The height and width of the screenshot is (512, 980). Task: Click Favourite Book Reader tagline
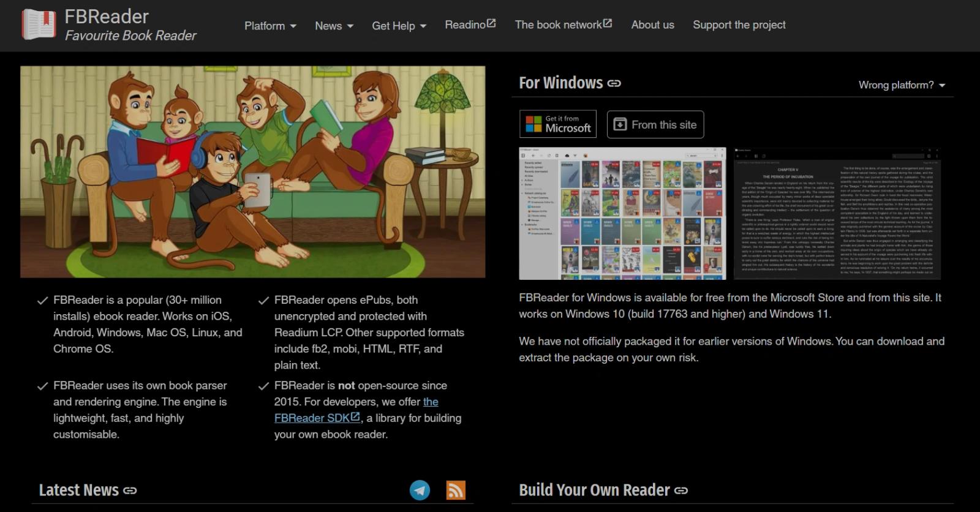(130, 36)
